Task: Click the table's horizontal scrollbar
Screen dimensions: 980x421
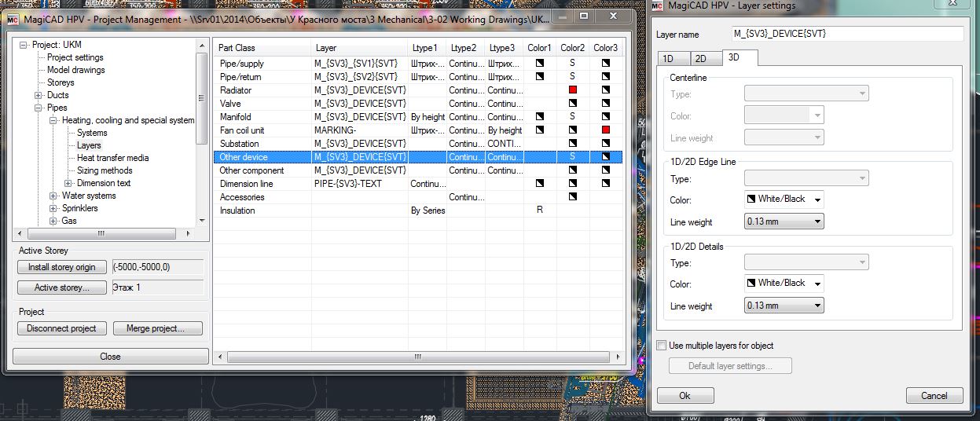Action: (419, 357)
